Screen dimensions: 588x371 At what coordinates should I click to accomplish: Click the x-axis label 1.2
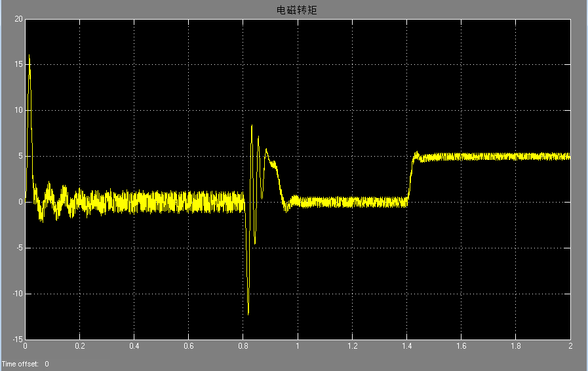353,346
